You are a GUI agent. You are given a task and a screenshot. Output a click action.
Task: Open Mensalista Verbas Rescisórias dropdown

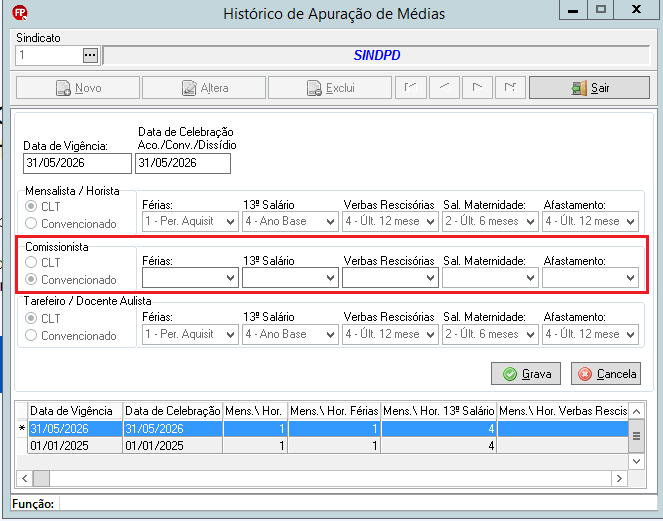390,221
